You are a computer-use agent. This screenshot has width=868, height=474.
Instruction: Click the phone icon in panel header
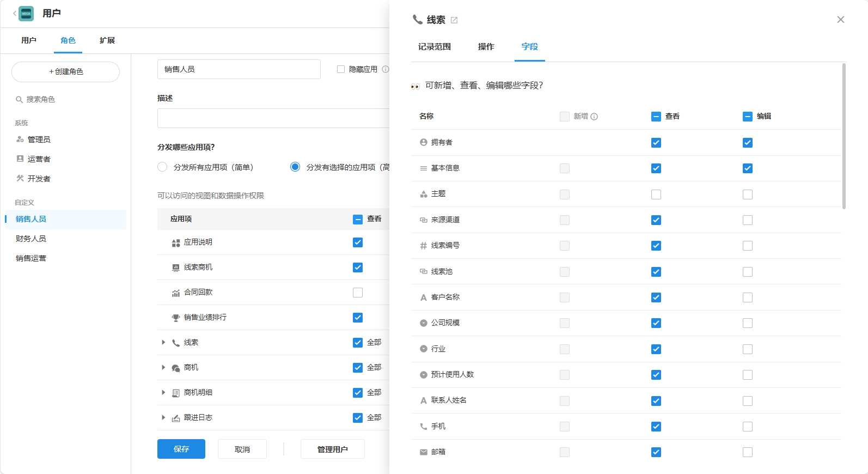[x=418, y=20]
